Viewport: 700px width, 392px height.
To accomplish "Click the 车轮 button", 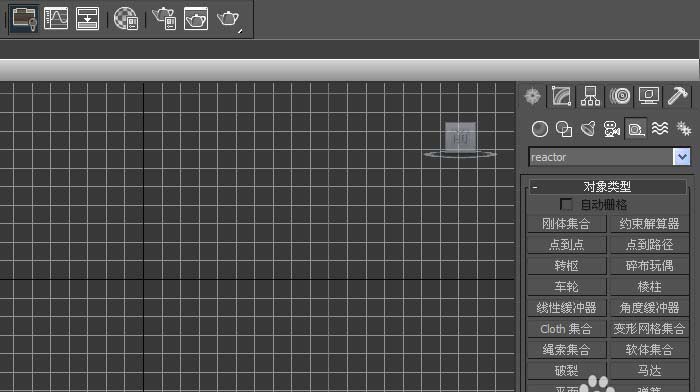I will point(566,287).
